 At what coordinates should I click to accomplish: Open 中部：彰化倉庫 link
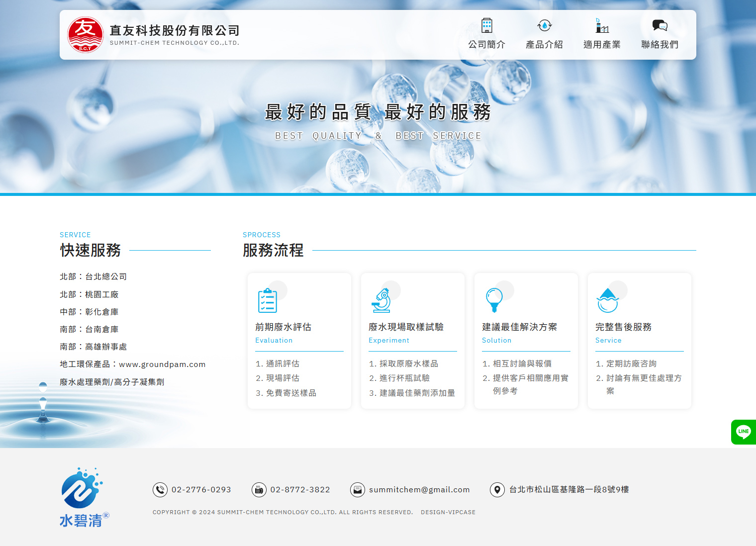(x=89, y=312)
